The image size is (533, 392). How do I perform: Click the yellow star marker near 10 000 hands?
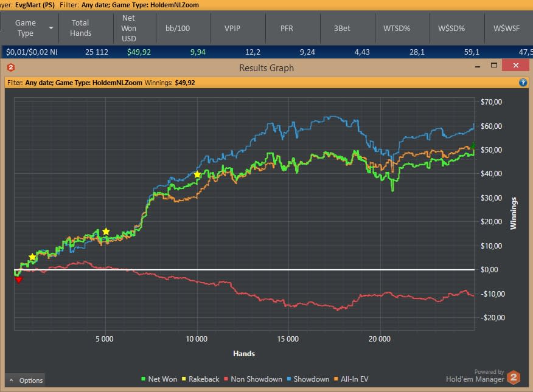point(197,174)
